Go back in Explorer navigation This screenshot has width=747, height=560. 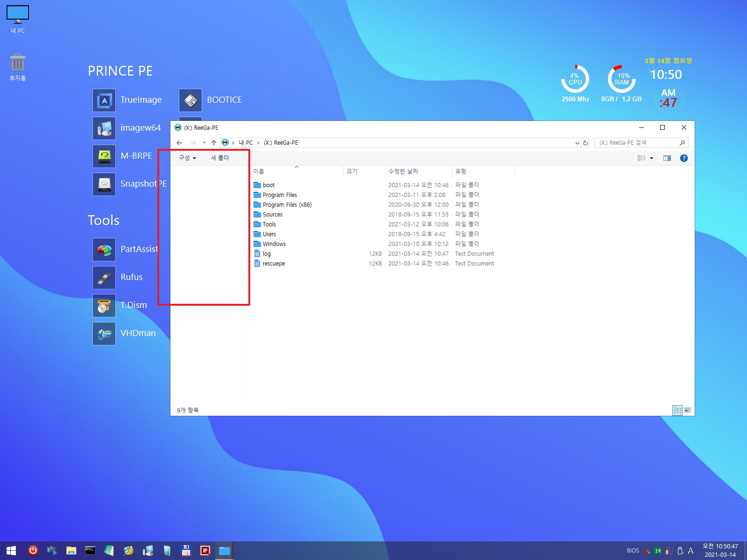pos(179,143)
